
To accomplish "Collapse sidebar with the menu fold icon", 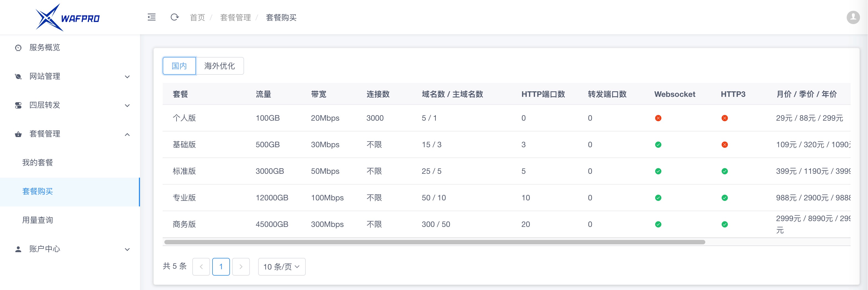I will click(x=152, y=17).
